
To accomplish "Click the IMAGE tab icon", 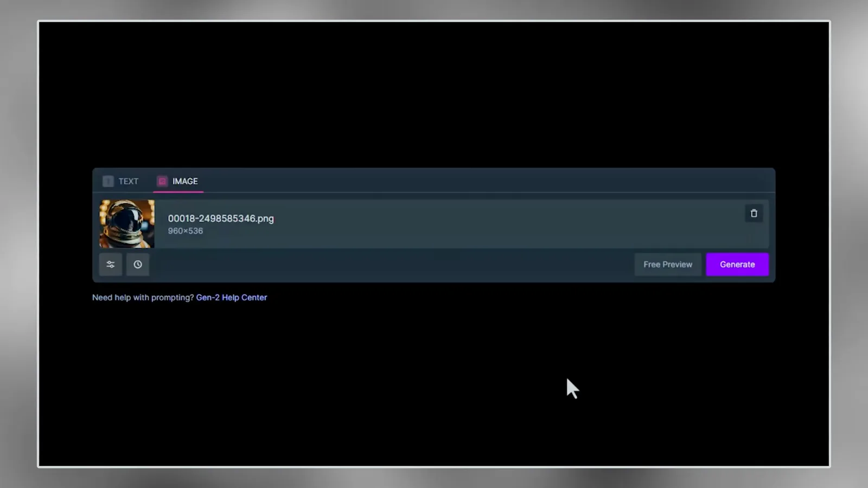I will pyautogui.click(x=162, y=181).
